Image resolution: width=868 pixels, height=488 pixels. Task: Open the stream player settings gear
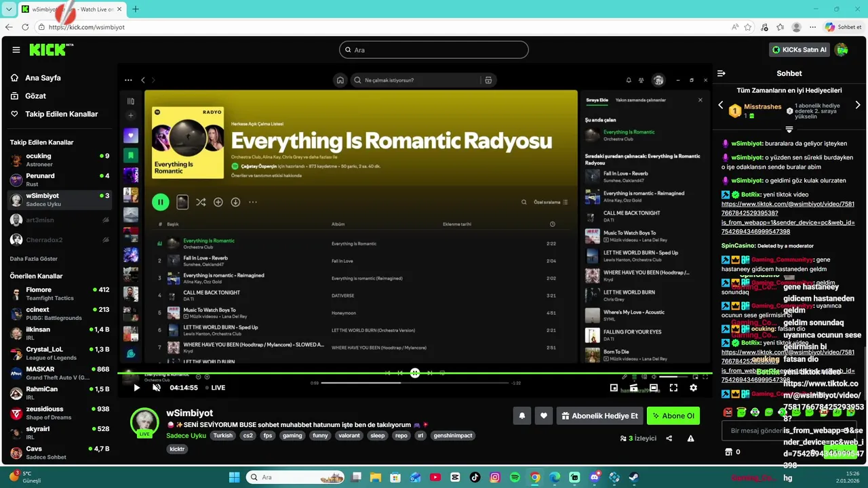693,388
